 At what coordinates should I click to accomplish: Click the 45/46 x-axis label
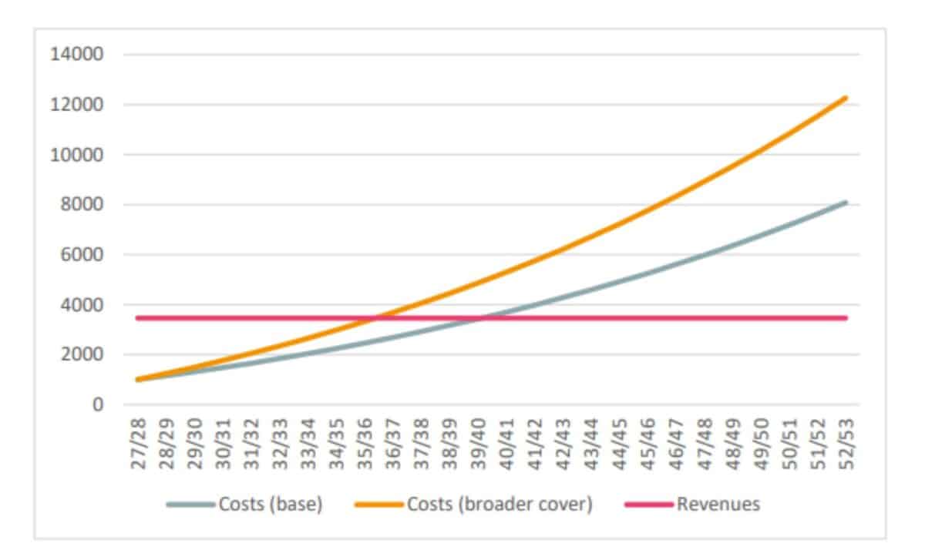[x=648, y=444]
